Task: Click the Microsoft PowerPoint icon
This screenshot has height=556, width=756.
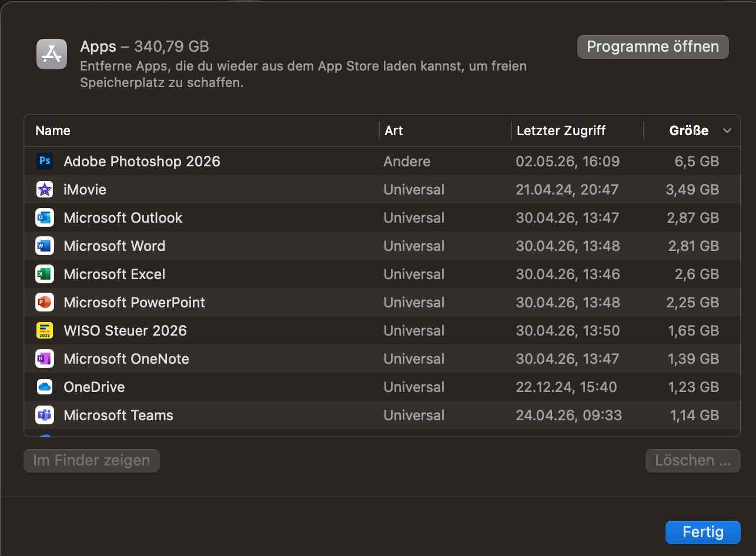Action: click(45, 302)
